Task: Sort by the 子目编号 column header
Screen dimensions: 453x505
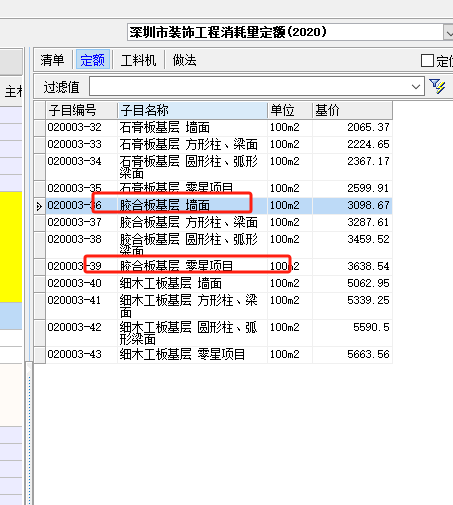Action: point(82,110)
